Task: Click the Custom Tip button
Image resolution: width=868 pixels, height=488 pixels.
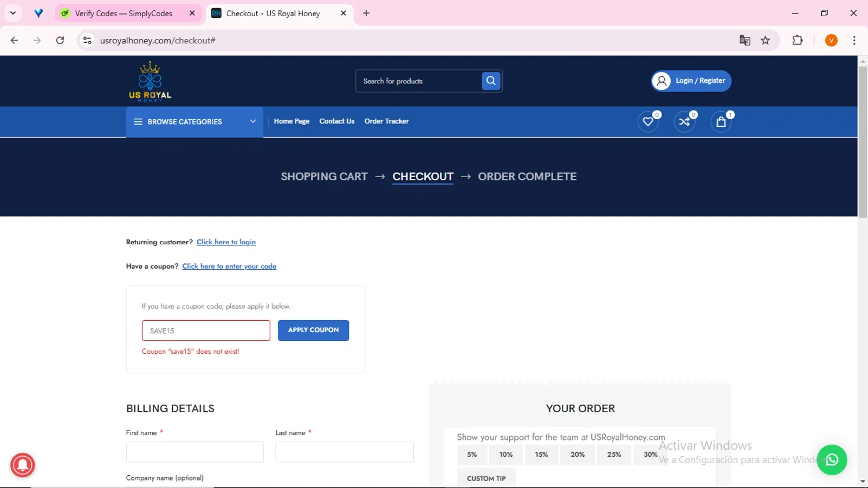Action: pyautogui.click(x=486, y=479)
